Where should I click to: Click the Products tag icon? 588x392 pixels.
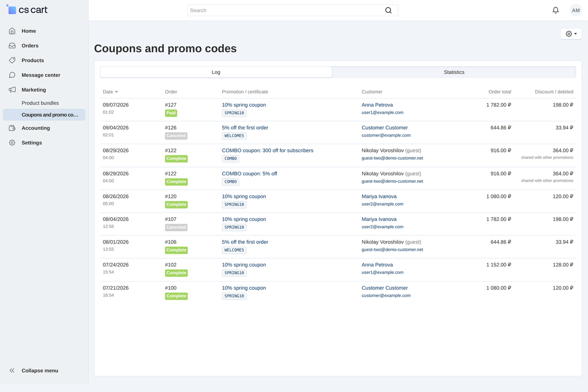point(12,60)
